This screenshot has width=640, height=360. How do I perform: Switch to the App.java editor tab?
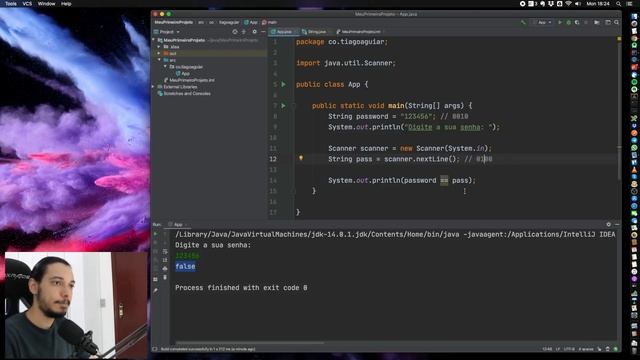[282, 31]
